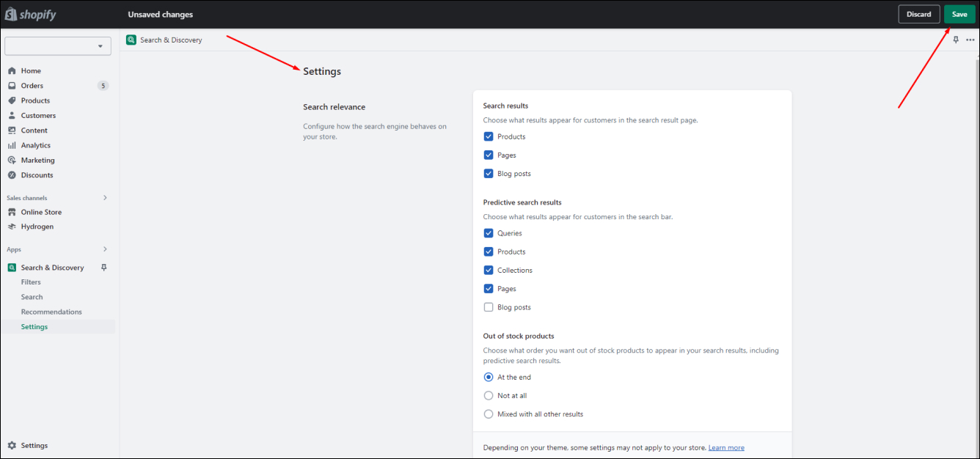Select the 'At the end' radio option

point(489,377)
